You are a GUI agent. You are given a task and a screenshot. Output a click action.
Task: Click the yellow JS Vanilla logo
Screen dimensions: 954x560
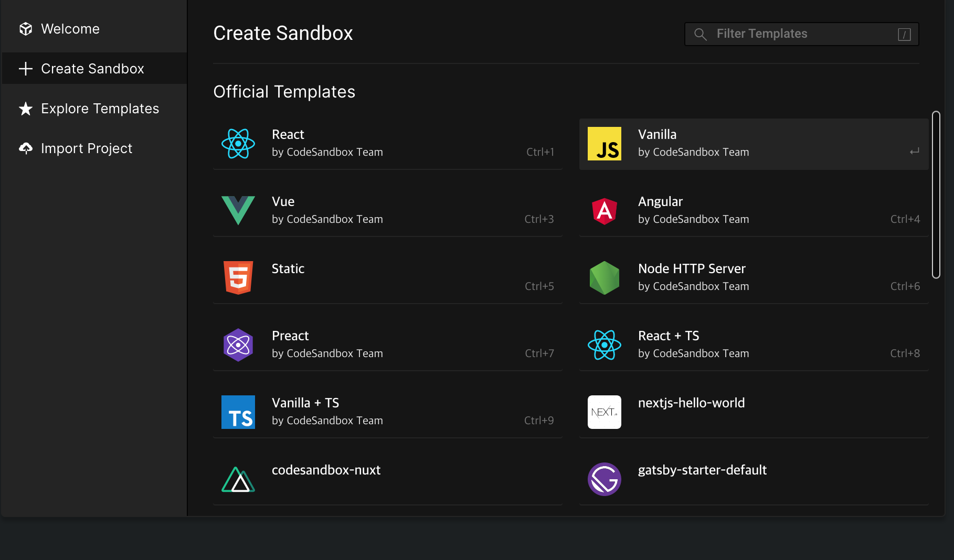pos(605,144)
